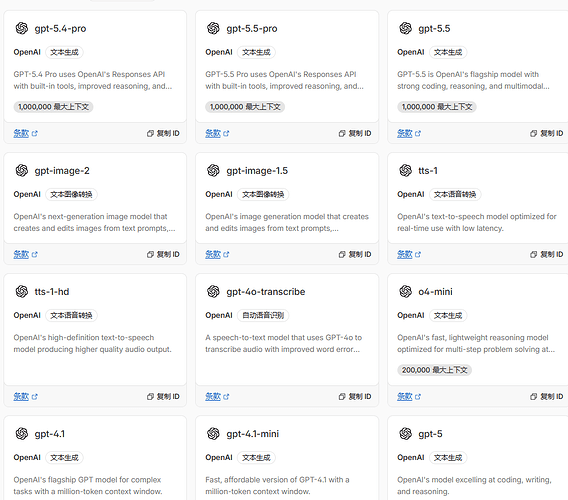Viewport: 568px width, 500px height.
Task: Copy the ID of gpt-image-2
Action: pos(163,254)
